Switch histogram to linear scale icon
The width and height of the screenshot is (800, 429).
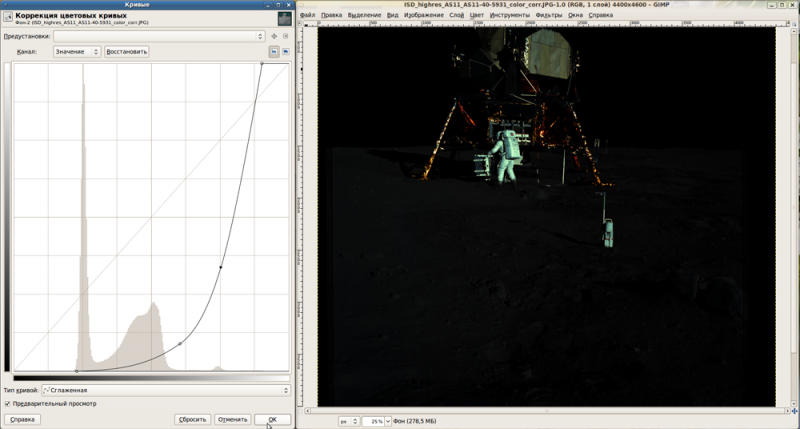click(274, 51)
